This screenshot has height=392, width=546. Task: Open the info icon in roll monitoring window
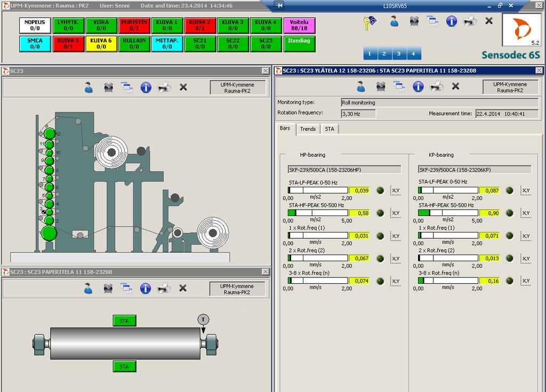point(418,86)
